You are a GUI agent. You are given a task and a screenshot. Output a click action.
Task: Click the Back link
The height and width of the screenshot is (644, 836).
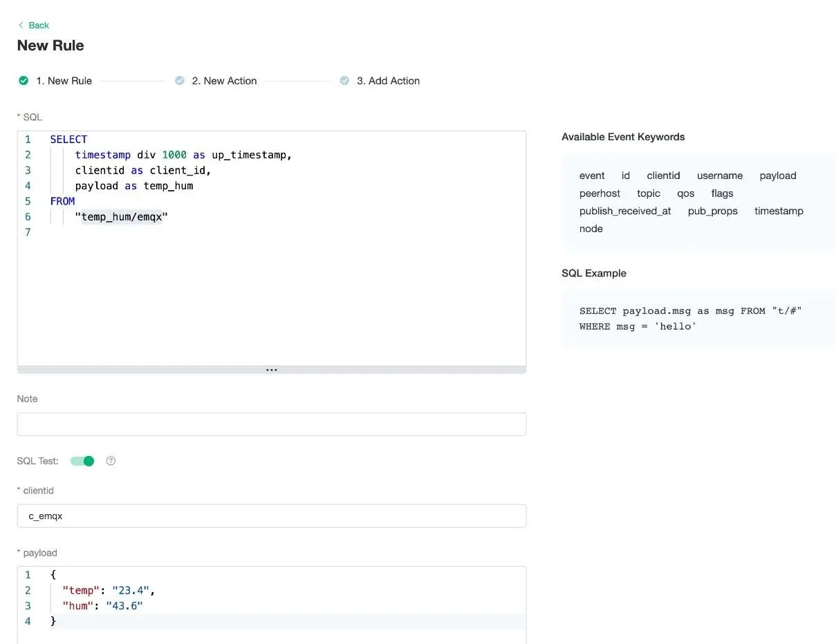pyautogui.click(x=38, y=26)
